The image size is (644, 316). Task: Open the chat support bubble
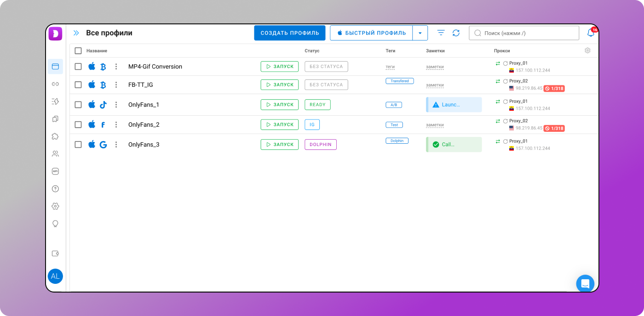click(x=585, y=283)
